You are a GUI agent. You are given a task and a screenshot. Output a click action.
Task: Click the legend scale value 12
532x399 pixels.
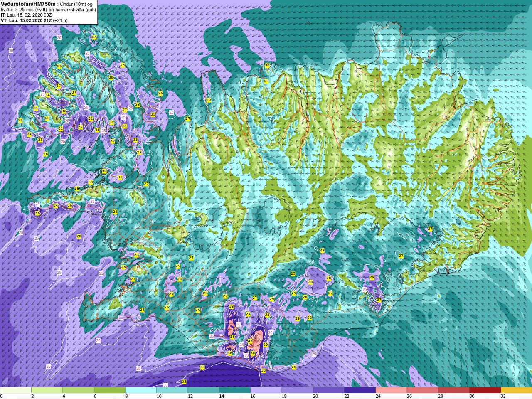(190, 396)
